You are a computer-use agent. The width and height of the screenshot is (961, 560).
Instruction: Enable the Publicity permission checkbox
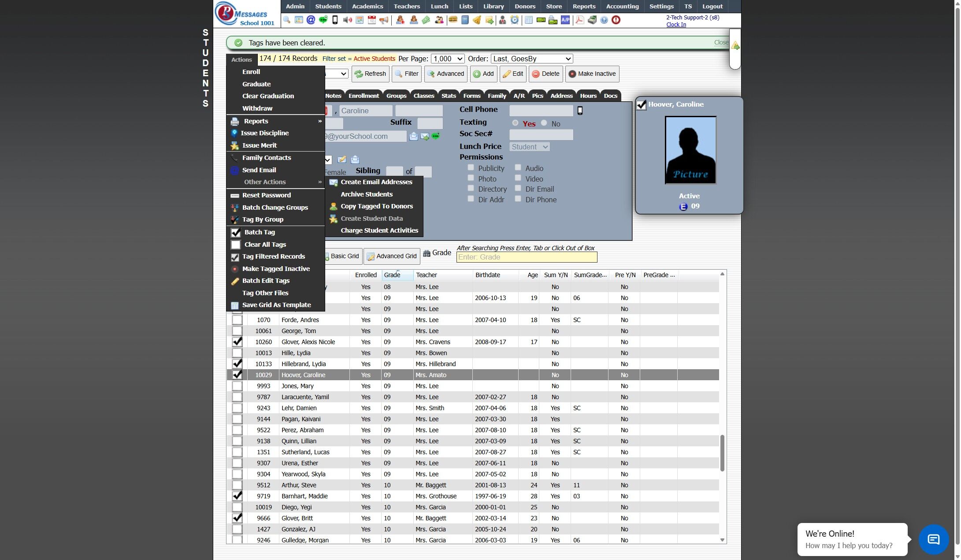[x=471, y=167]
